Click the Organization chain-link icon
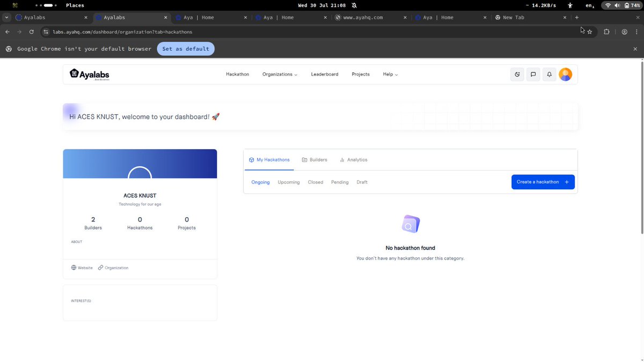 pyautogui.click(x=101, y=268)
